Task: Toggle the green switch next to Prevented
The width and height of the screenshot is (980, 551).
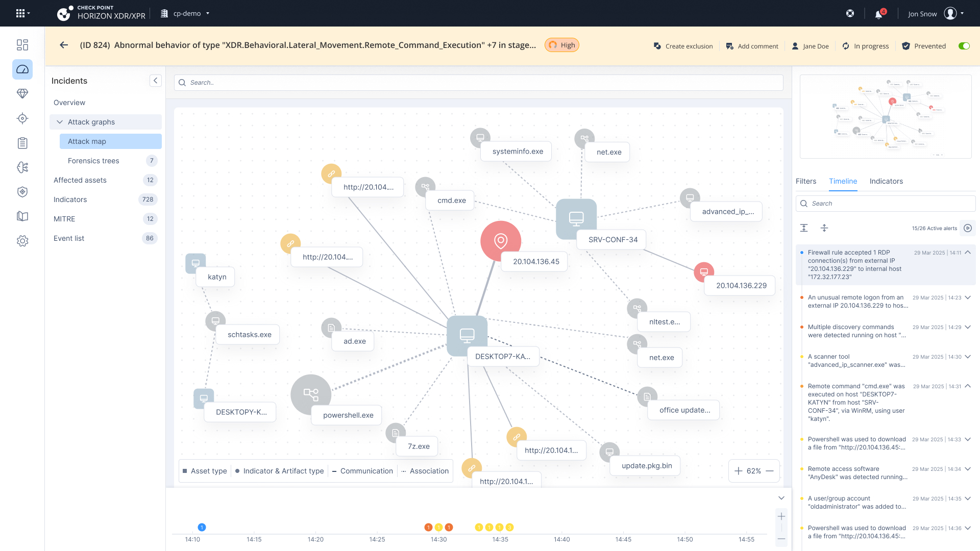Action: click(x=964, y=46)
